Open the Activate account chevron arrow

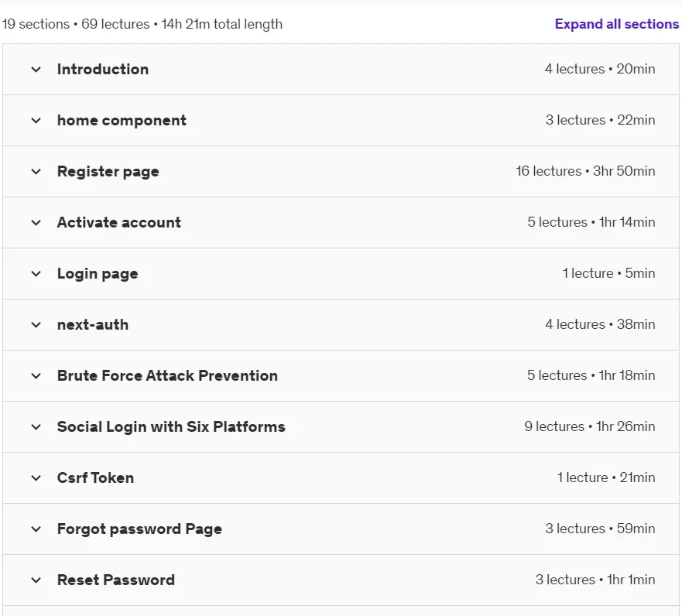point(36,223)
